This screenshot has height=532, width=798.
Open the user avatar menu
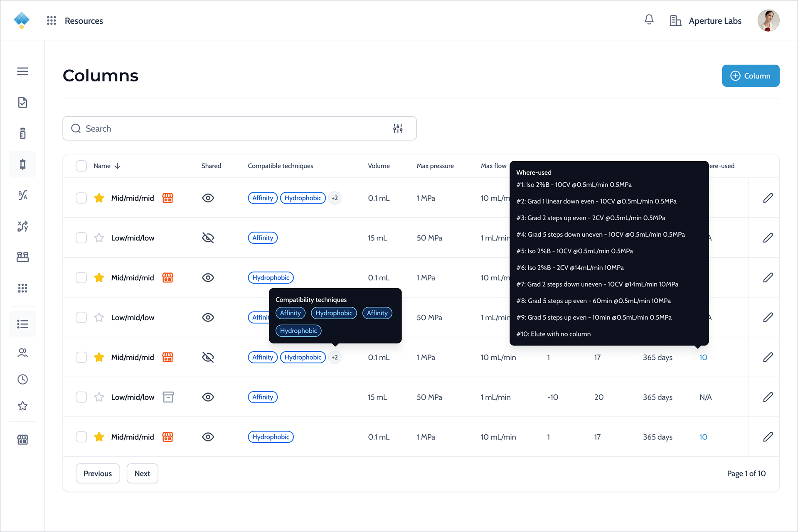point(768,20)
